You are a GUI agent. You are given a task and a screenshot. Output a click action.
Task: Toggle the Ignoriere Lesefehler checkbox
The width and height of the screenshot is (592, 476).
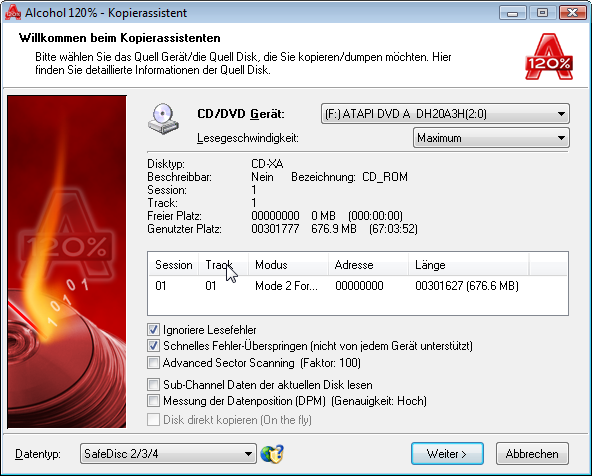pyautogui.click(x=153, y=330)
